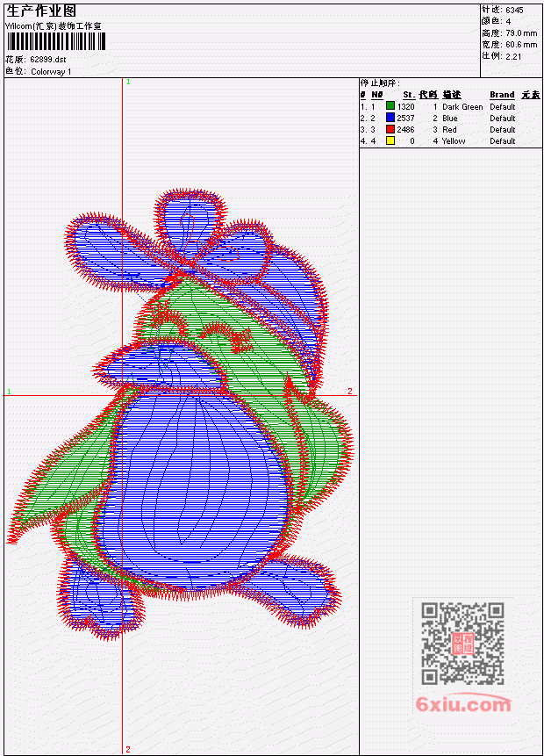Image resolution: width=544 pixels, height=756 pixels.
Task: Click the 'Wilcom' studio name line
Action: (54, 26)
